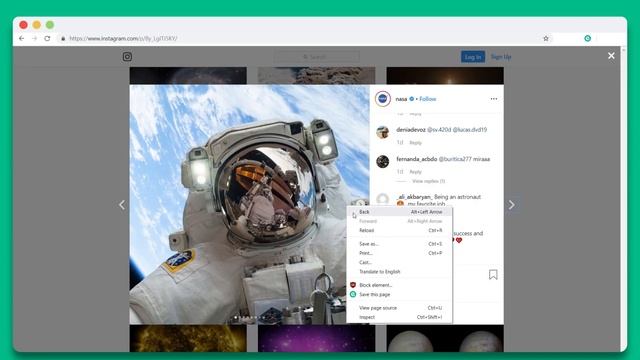Choose Translate to English in context menu

tap(400, 272)
